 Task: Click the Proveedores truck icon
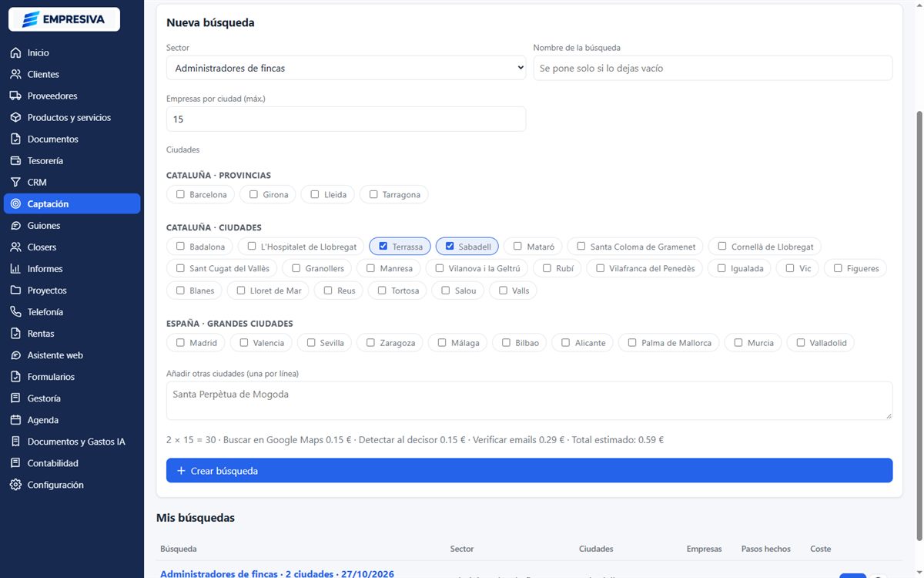click(x=15, y=96)
